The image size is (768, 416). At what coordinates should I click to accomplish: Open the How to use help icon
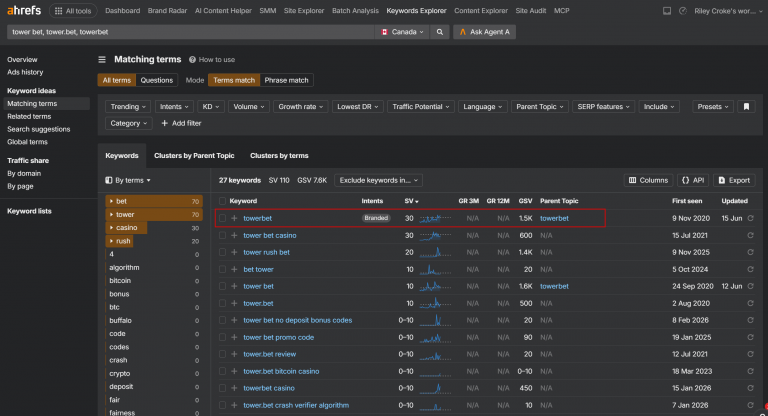tap(192, 60)
